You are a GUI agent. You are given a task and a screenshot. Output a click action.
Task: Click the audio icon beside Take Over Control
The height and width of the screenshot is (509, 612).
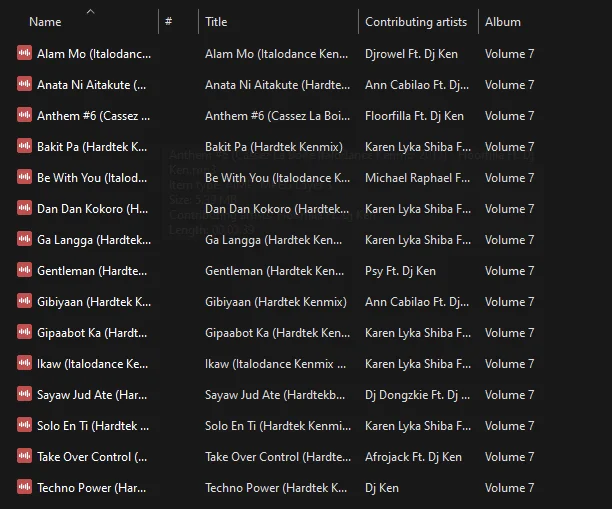click(24, 456)
